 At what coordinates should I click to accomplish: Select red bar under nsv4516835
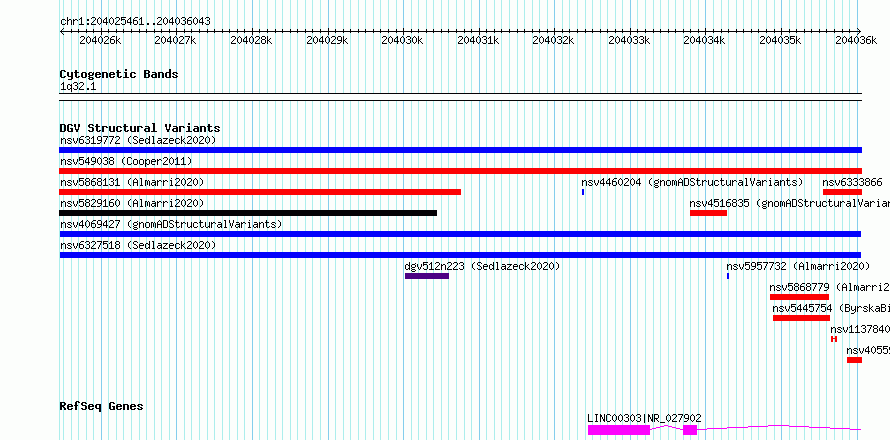708,213
